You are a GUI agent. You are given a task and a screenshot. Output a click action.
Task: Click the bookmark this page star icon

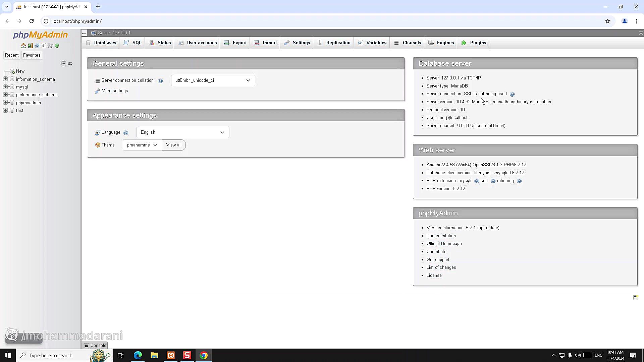tap(608, 21)
